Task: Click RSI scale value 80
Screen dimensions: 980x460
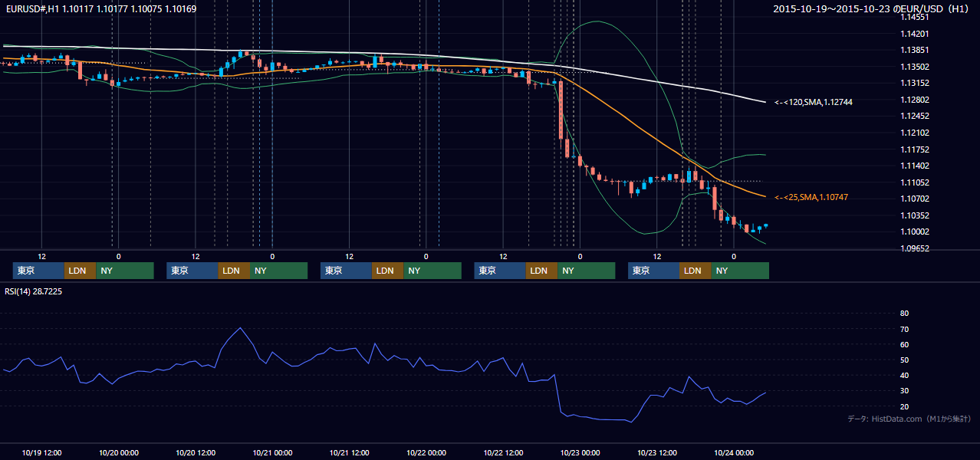Action: (904, 314)
